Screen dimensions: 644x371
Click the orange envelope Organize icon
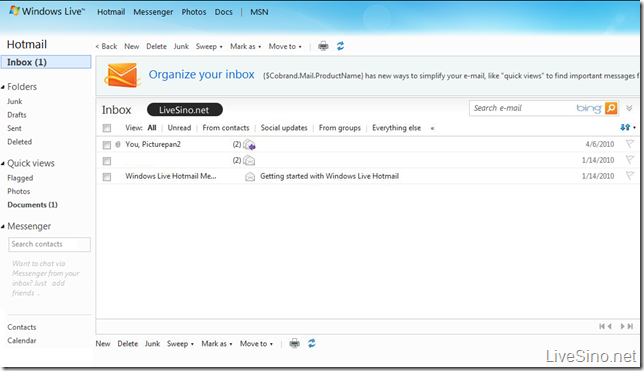click(x=122, y=75)
